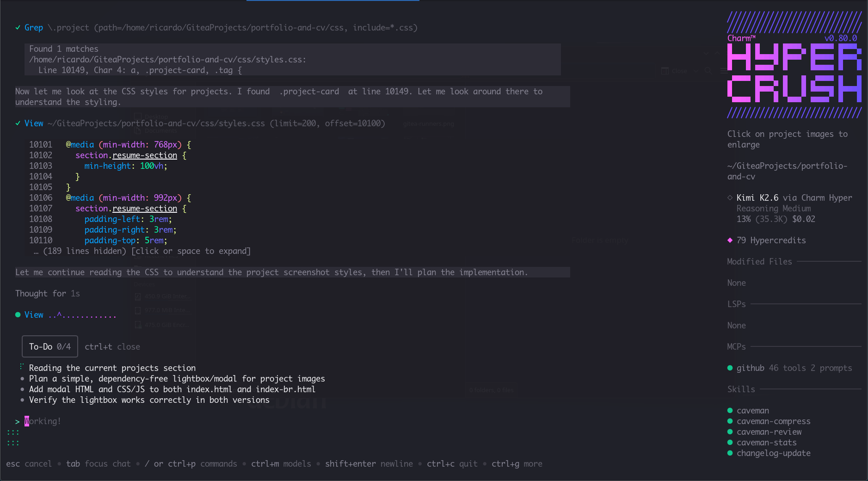Click the green dot beside caveman-review skill
868x481 pixels.
[730, 432]
